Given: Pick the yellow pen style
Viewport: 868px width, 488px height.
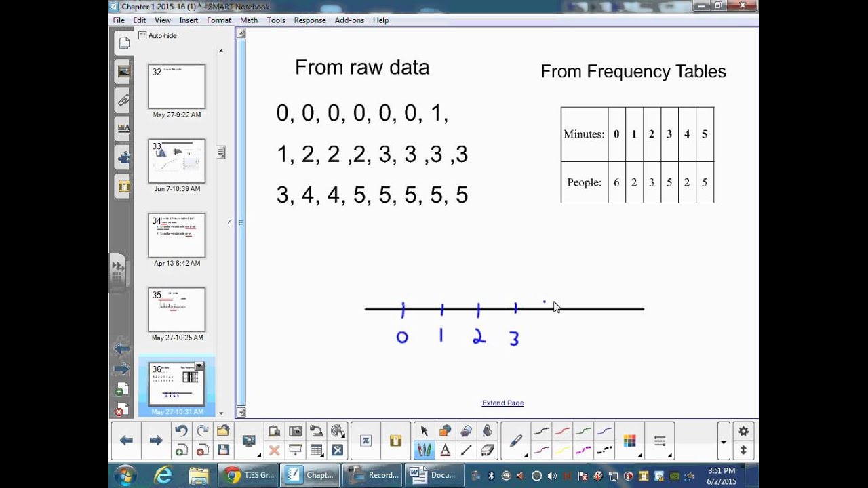Looking at the screenshot, I should pos(562,450).
